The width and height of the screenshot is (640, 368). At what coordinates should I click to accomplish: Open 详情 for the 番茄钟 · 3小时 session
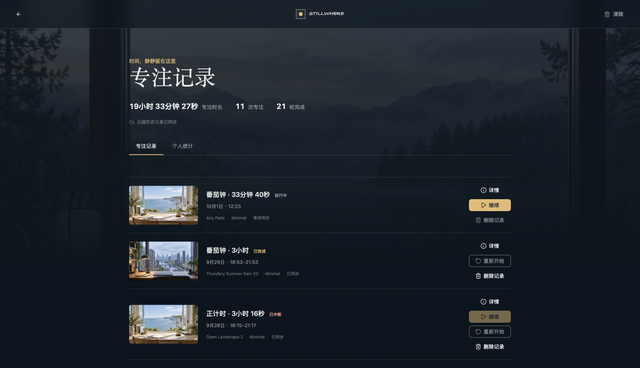[489, 246]
